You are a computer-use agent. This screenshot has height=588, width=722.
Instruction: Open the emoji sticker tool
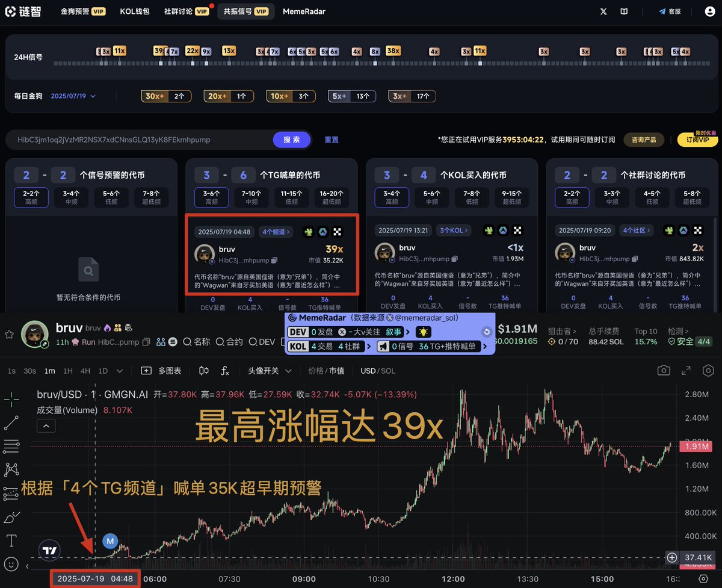(x=11, y=564)
